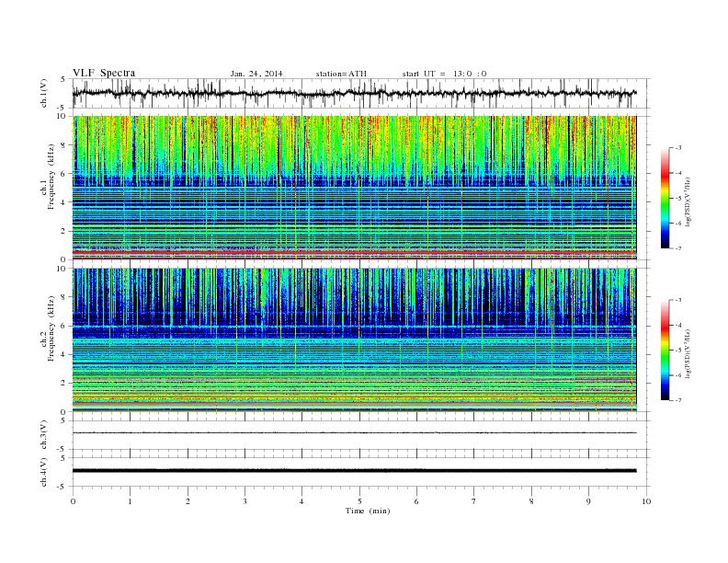
Task: Click the "ch.3(V)" axis label
Action: (x=44, y=435)
